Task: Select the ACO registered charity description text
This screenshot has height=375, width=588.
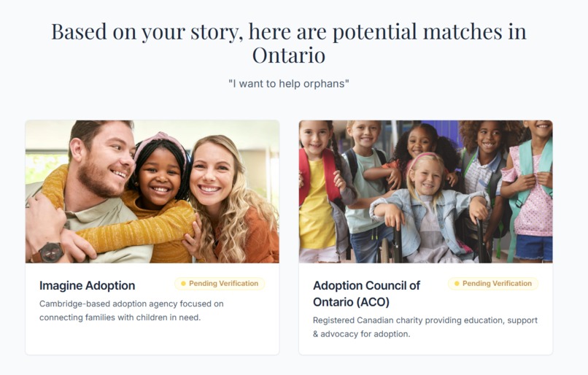Action: [x=425, y=327]
